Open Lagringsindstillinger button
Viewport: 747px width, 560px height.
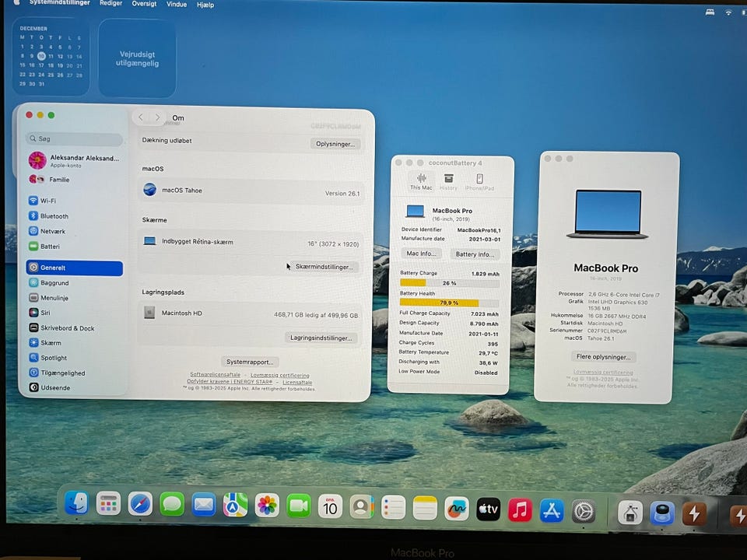click(x=321, y=338)
